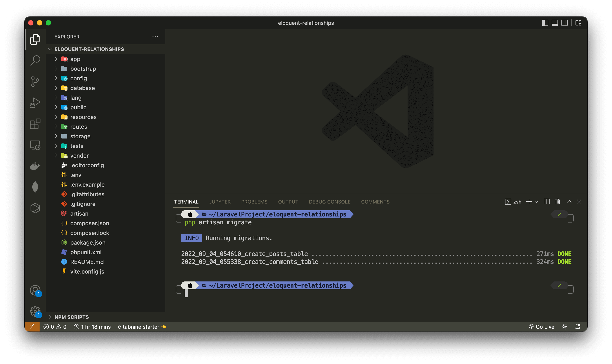
Task: Click Go Live in status bar
Action: (541, 327)
